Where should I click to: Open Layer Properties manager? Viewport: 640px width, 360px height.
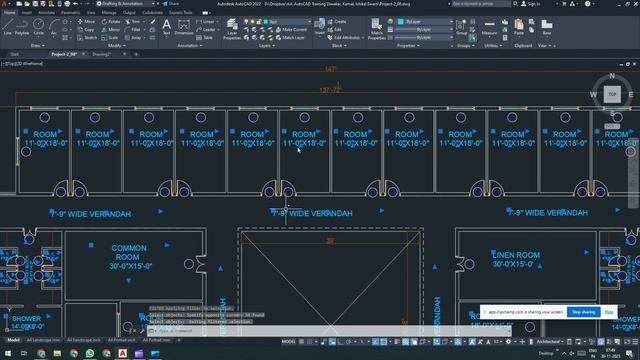click(x=232, y=29)
